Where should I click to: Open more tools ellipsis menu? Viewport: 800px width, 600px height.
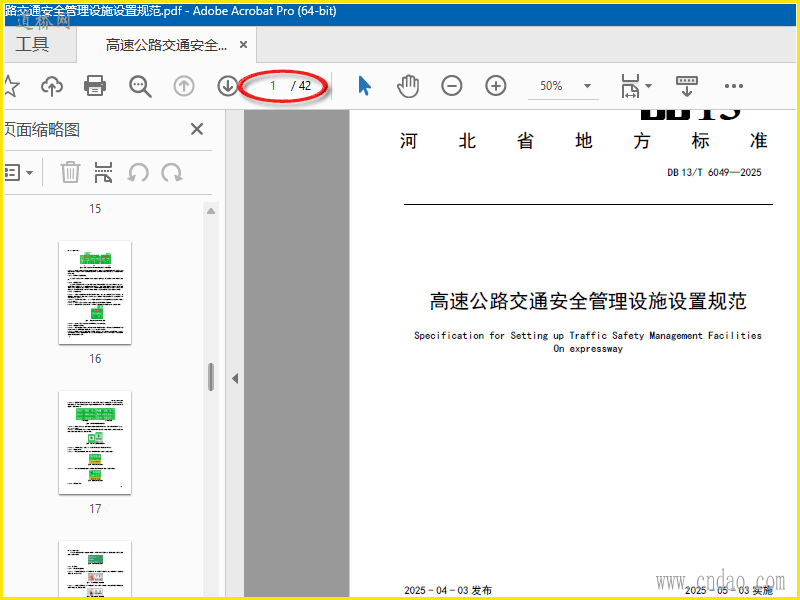point(734,86)
